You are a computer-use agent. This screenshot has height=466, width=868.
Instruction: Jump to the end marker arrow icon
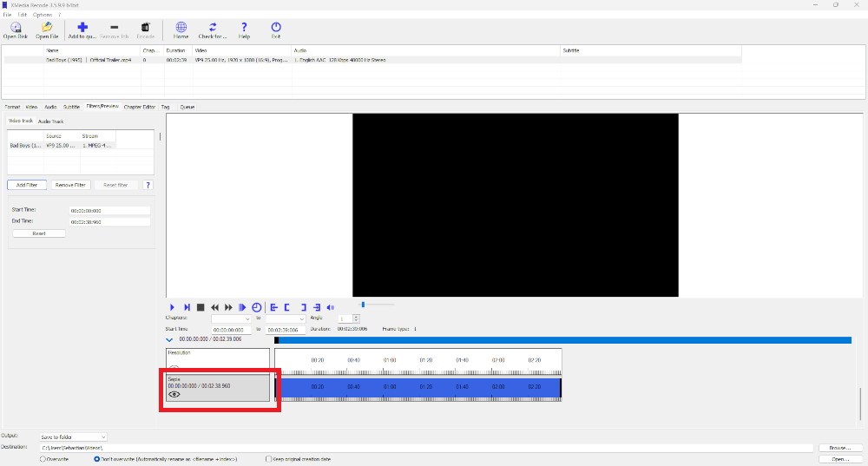pos(317,307)
